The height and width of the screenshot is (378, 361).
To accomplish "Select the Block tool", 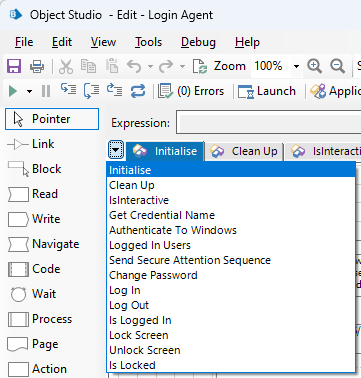I will tap(35, 169).
